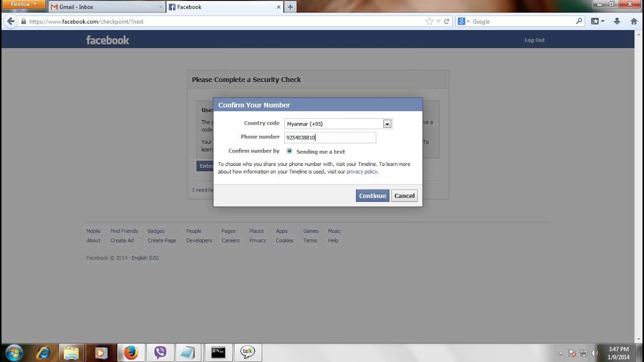
Task: Open the privacy policy link
Action: pyautogui.click(x=362, y=171)
